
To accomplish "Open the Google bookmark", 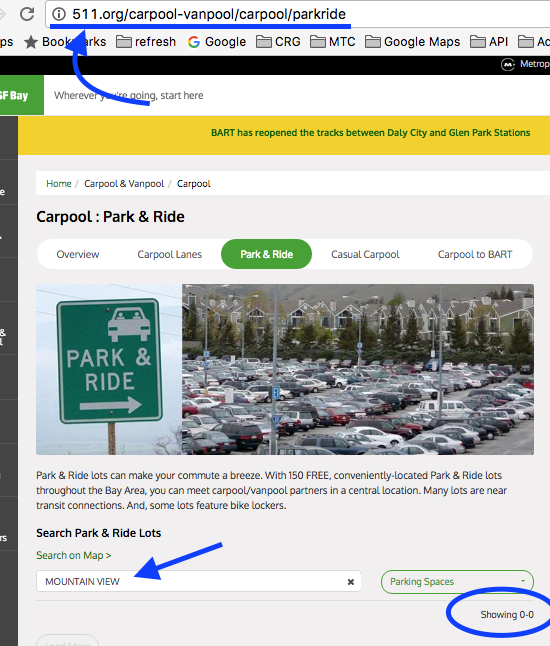I will tap(217, 42).
